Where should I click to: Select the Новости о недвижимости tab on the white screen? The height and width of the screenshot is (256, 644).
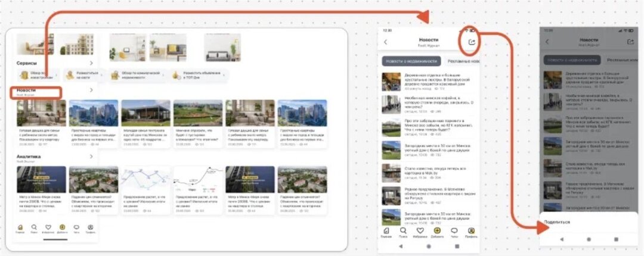411,61
